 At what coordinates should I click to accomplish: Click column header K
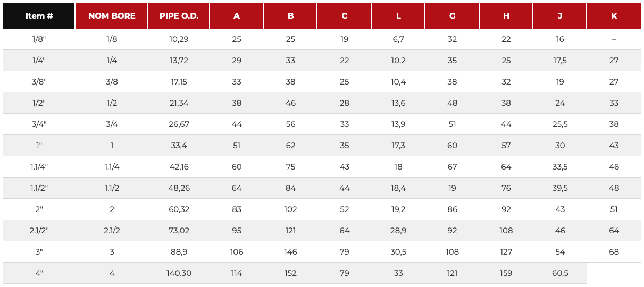[x=614, y=16]
